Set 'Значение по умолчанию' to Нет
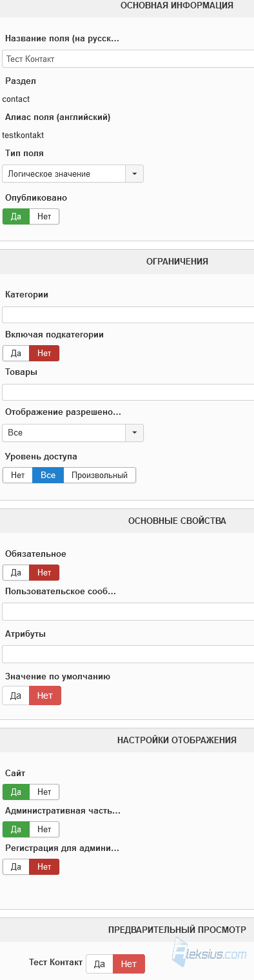 point(45,695)
